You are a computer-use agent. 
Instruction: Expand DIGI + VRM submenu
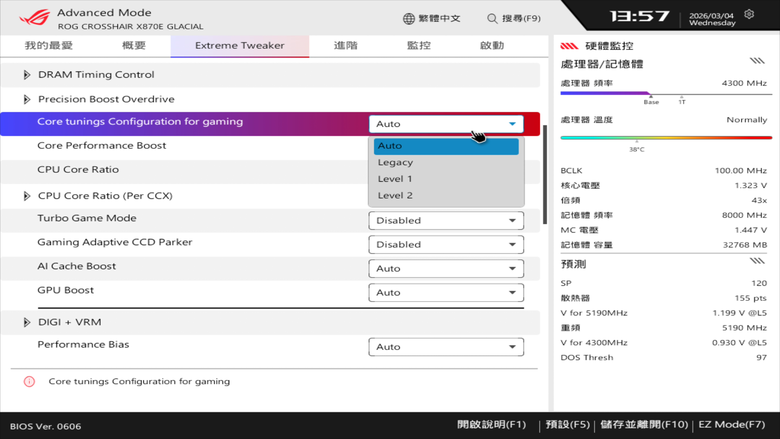click(x=26, y=322)
